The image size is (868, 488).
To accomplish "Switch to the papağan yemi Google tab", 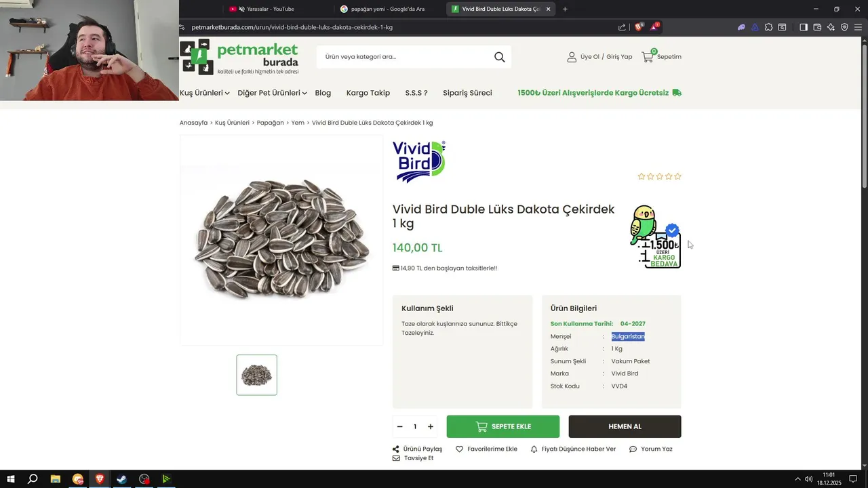I will click(x=387, y=9).
